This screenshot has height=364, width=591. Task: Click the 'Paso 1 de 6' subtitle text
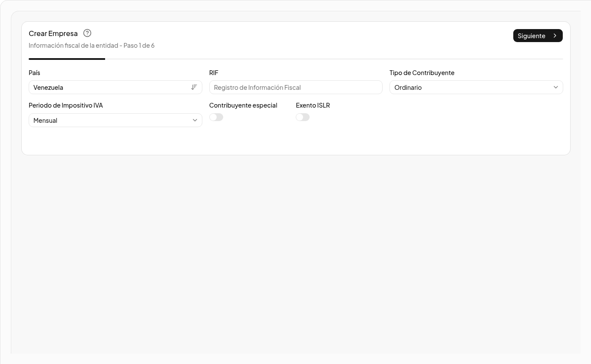(139, 45)
